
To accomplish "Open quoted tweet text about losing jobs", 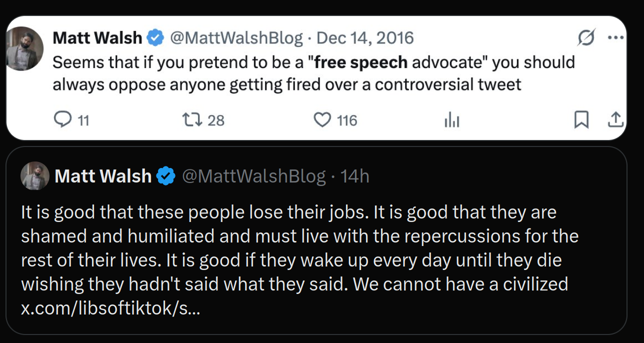I will (300, 248).
